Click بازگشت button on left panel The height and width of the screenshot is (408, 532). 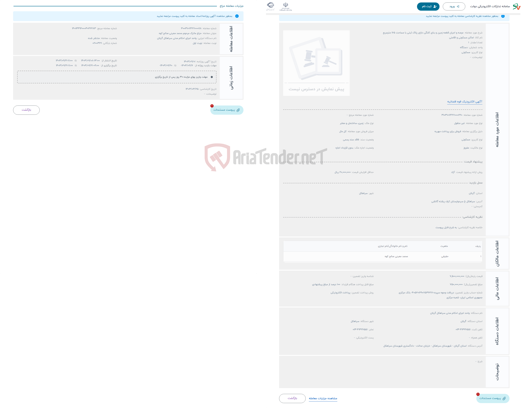pyautogui.click(x=27, y=110)
